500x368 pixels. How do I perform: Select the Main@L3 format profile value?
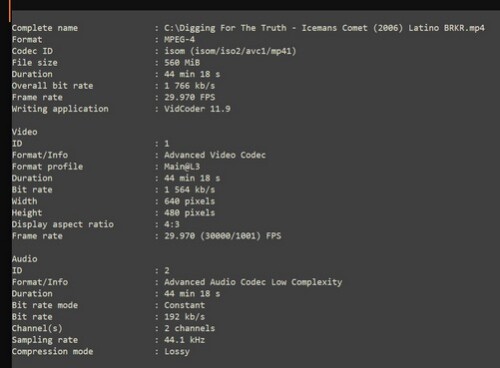click(x=182, y=166)
